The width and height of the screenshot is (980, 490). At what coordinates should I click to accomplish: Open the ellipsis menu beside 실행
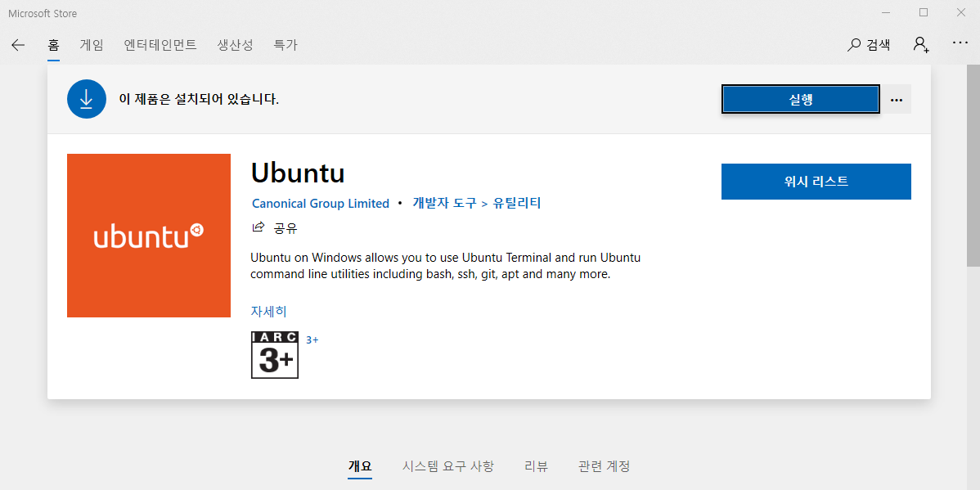pos(897,99)
